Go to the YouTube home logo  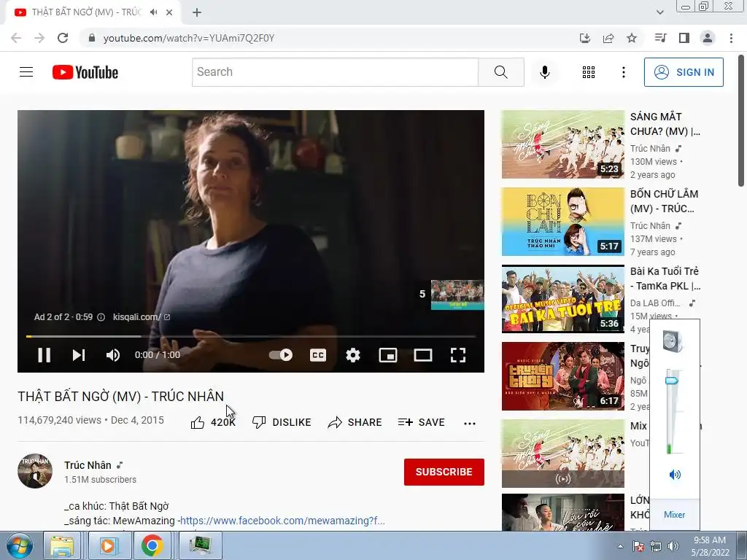click(x=85, y=72)
